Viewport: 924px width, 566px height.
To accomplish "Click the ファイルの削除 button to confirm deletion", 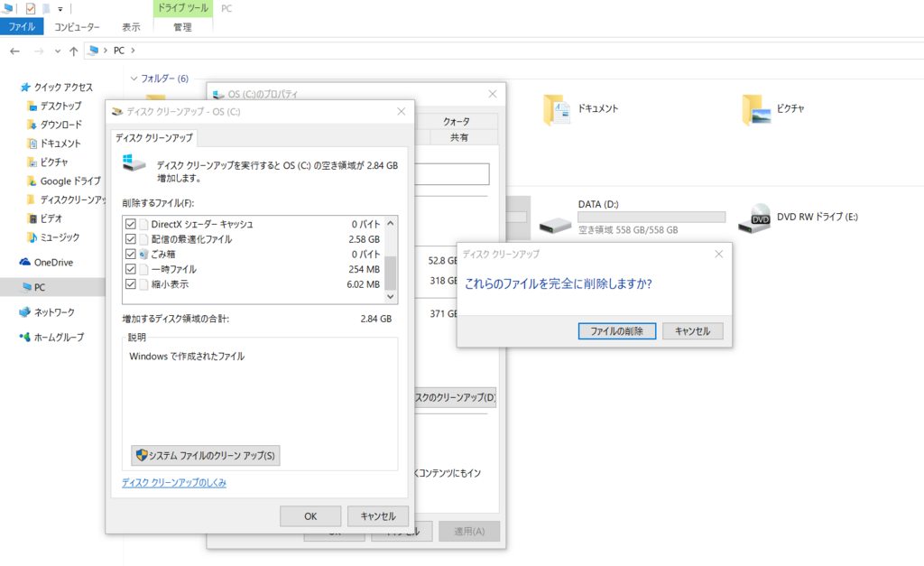I will [616, 330].
